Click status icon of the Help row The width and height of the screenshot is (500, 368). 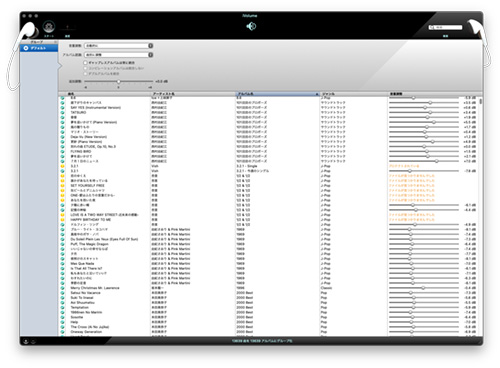click(62, 322)
